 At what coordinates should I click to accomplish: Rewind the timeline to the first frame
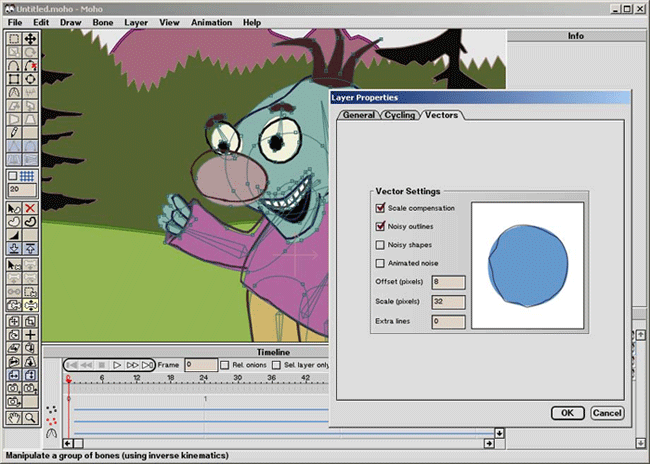72,365
